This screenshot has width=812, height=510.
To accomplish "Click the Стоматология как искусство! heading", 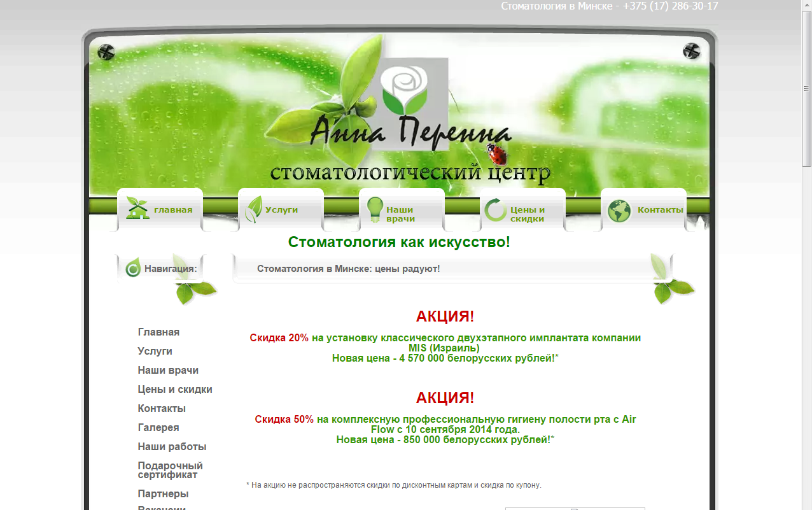I will [399, 242].
